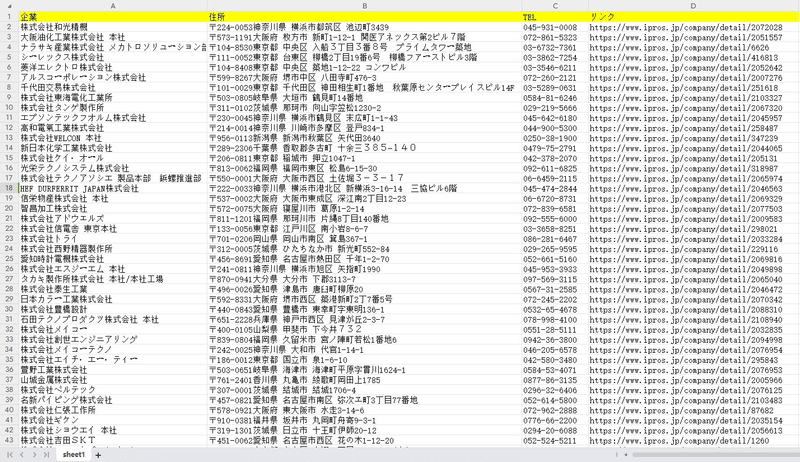Select phone number 045-474-2844
This screenshot has width=800, height=462.
[x=555, y=188]
